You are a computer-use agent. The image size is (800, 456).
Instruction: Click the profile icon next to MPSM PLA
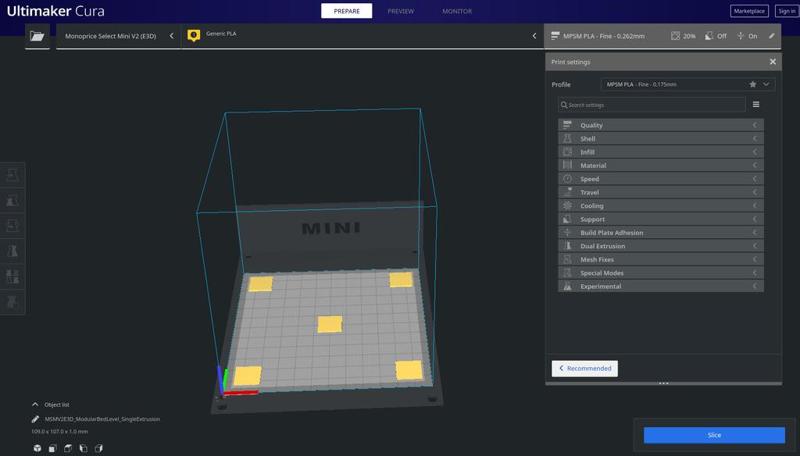coord(555,36)
